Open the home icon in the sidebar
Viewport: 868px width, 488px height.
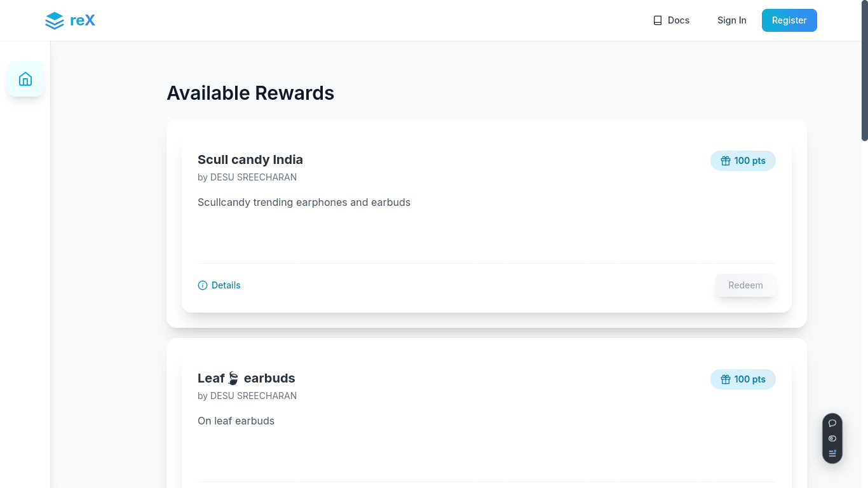pos(25,79)
